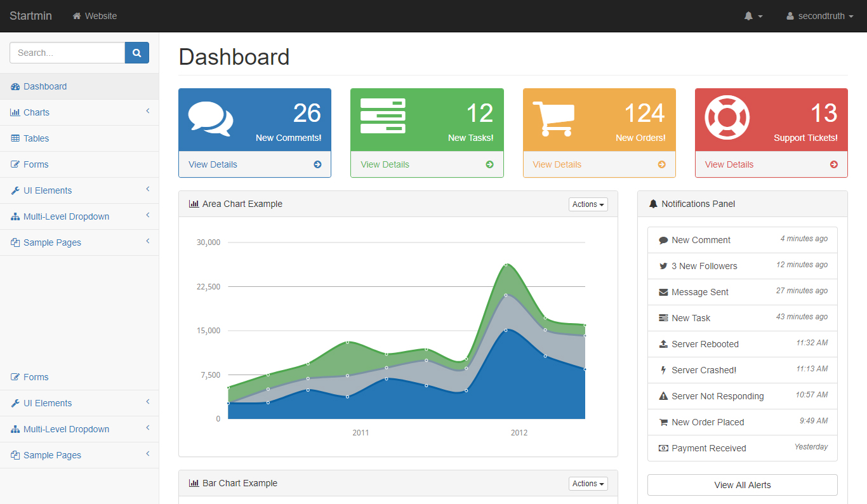Click the user icon beside secondtruth
Image resolution: width=867 pixels, height=504 pixels.
click(790, 16)
